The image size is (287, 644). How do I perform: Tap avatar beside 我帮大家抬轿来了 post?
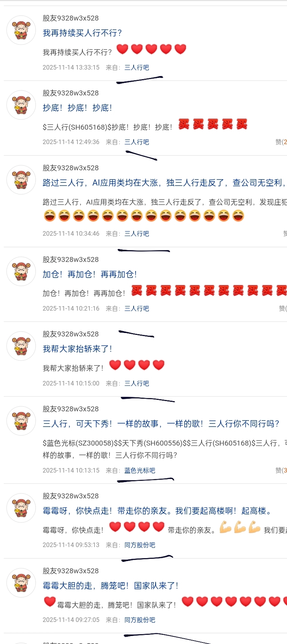pyautogui.click(x=21, y=346)
